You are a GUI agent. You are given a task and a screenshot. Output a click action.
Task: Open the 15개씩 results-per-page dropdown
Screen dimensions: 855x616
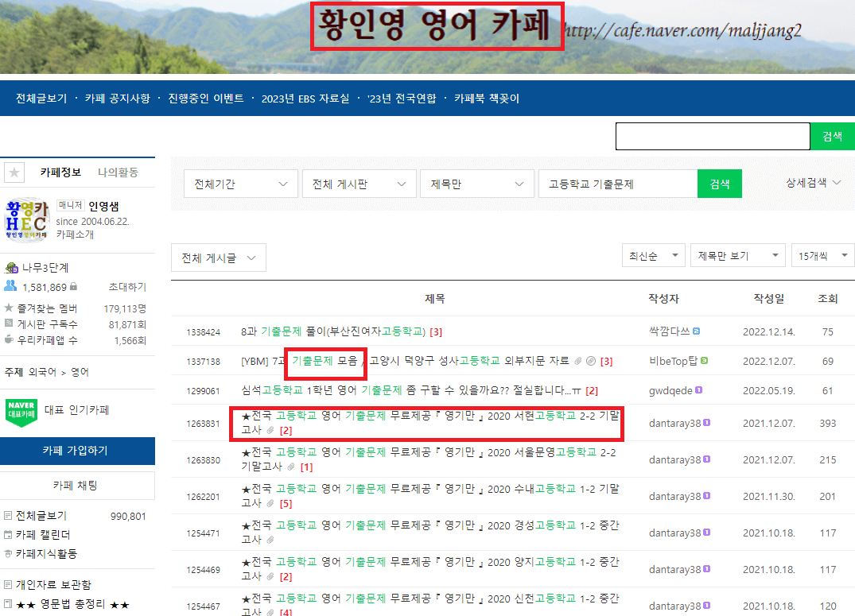tap(822, 255)
